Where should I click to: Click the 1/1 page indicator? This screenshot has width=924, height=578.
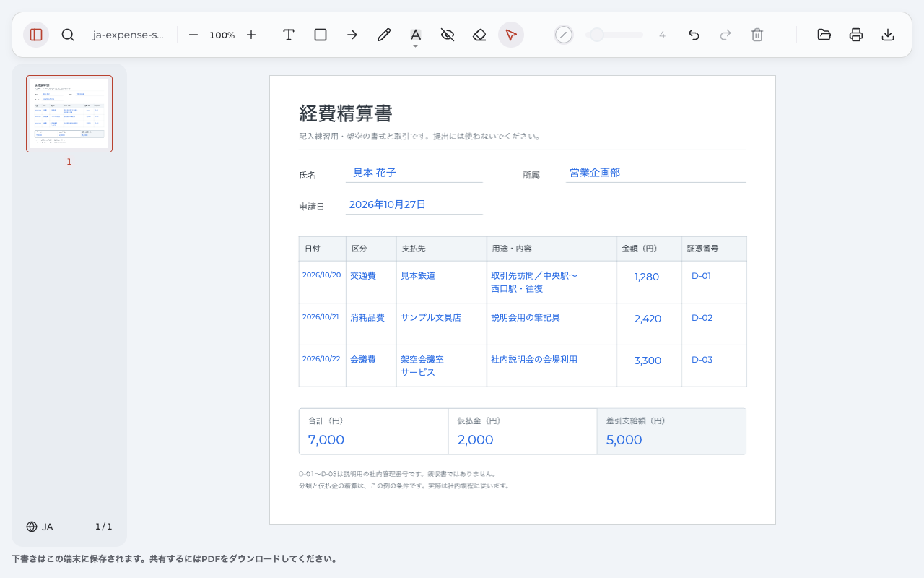pos(104,527)
